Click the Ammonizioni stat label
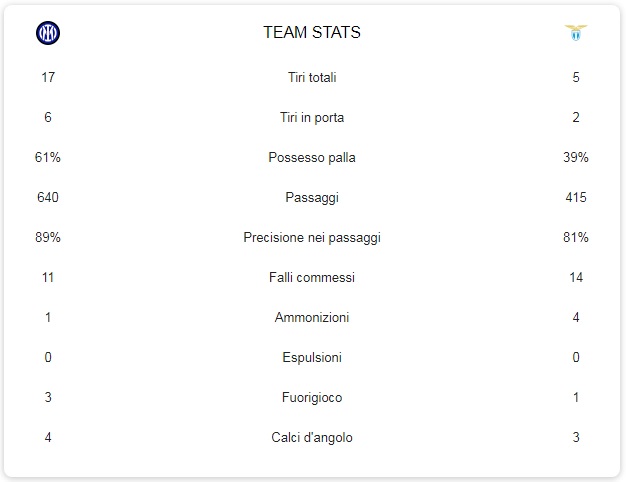626x482 pixels. [312, 317]
